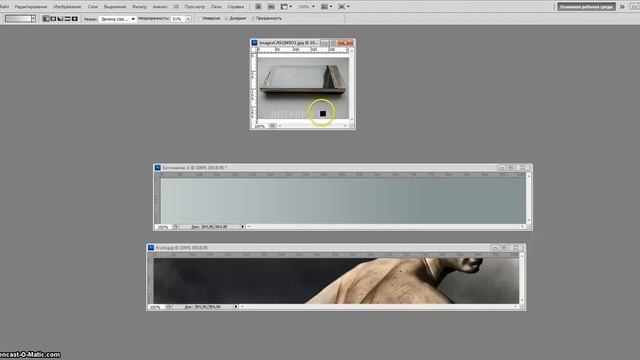Click the vertical scrollbar in the gradient document
The width and height of the screenshot is (640, 360).
(529, 198)
